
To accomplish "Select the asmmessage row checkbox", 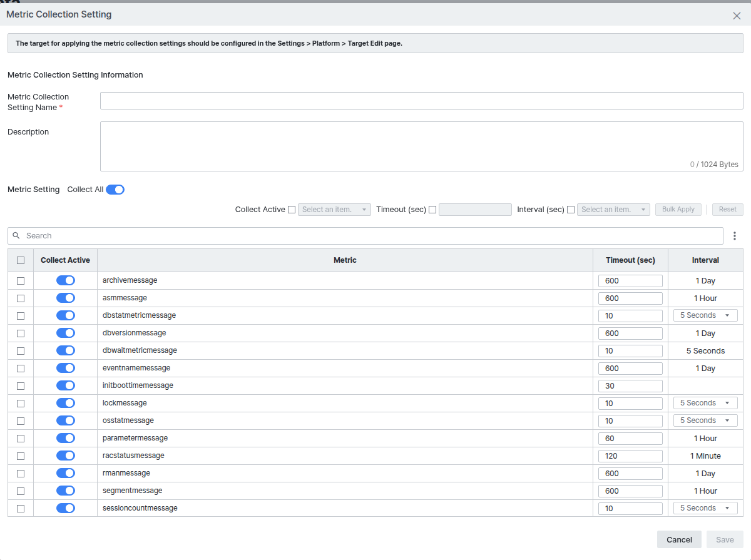I will [21, 298].
